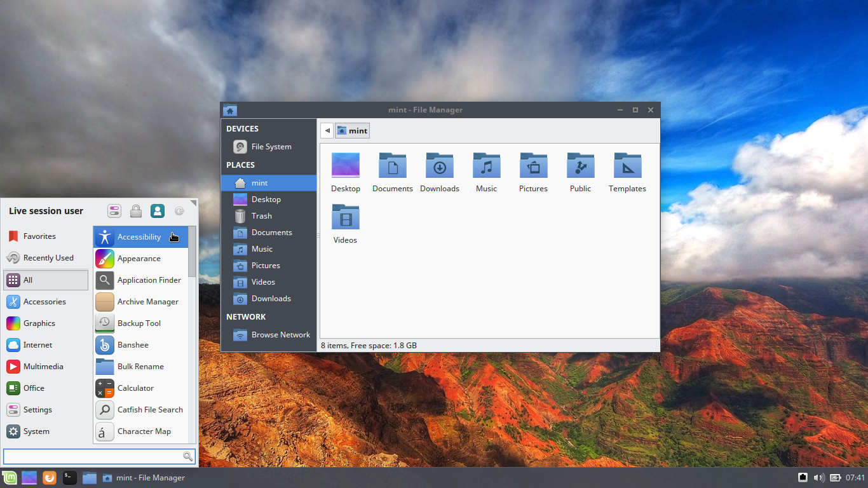The height and width of the screenshot is (488, 868).
Task: Open the file manager launcher on panel
Action: 90,478
